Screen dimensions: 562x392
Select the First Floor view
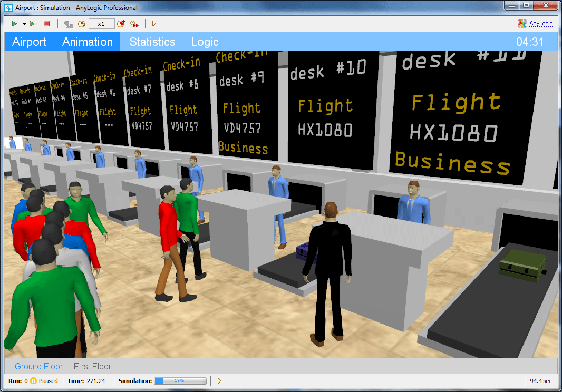(92, 366)
